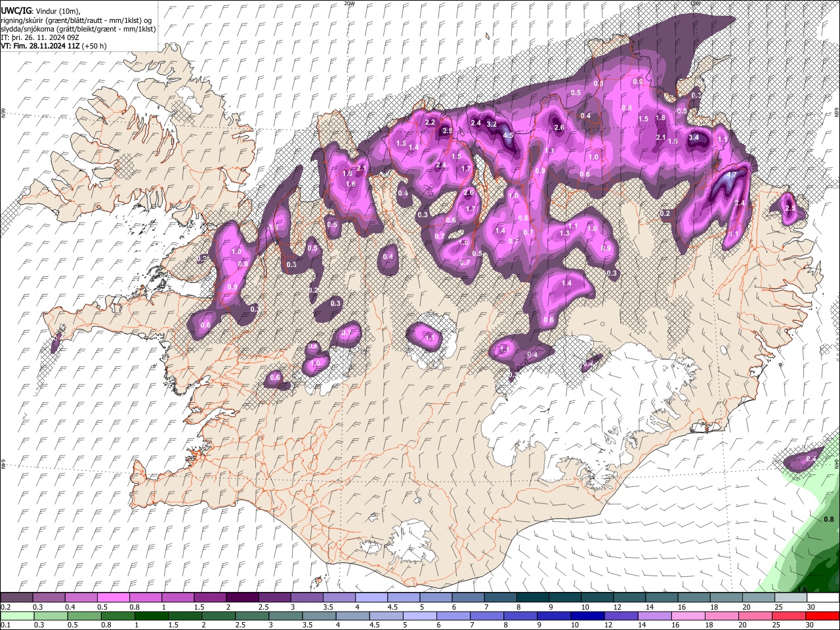Screen dimensions: 840x630
Task: Select the dark green 1 swatch in rain legend
Action: 152,616
